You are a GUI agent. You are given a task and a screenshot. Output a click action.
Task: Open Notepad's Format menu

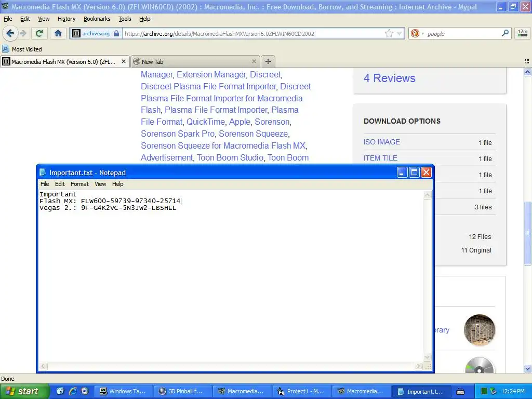79,184
